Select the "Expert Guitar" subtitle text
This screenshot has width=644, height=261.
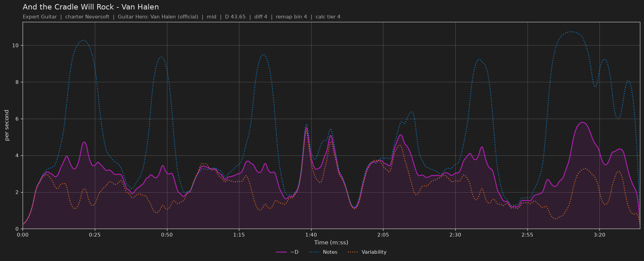click(x=40, y=17)
